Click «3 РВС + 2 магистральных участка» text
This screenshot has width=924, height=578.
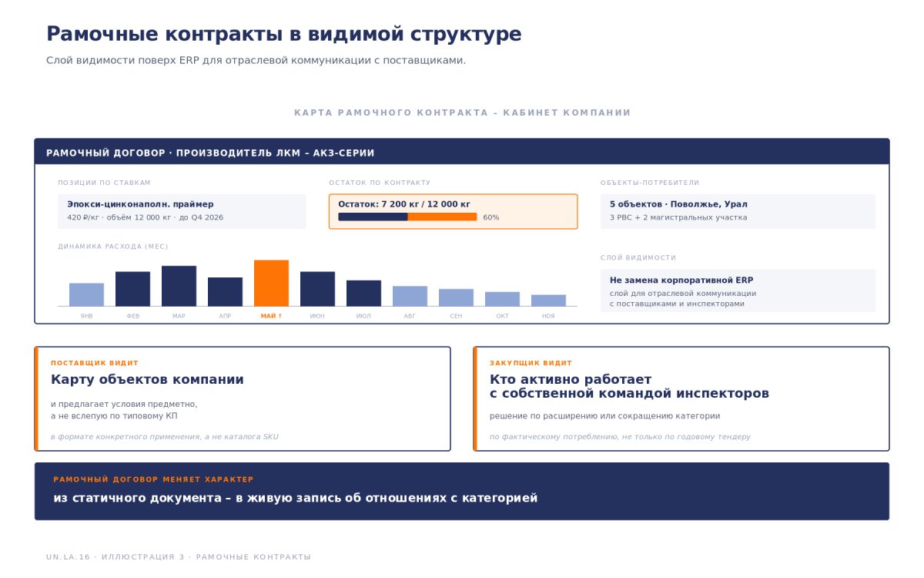(x=678, y=218)
